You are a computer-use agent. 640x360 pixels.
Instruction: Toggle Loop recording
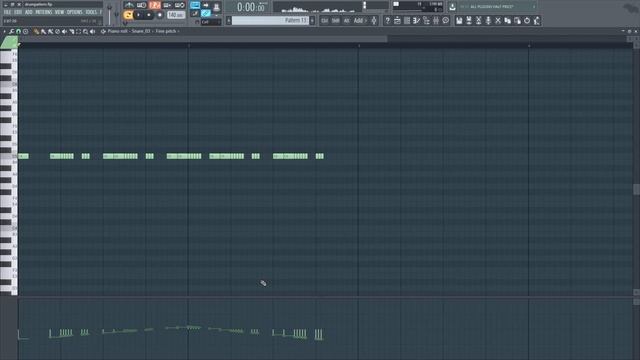coord(180,5)
